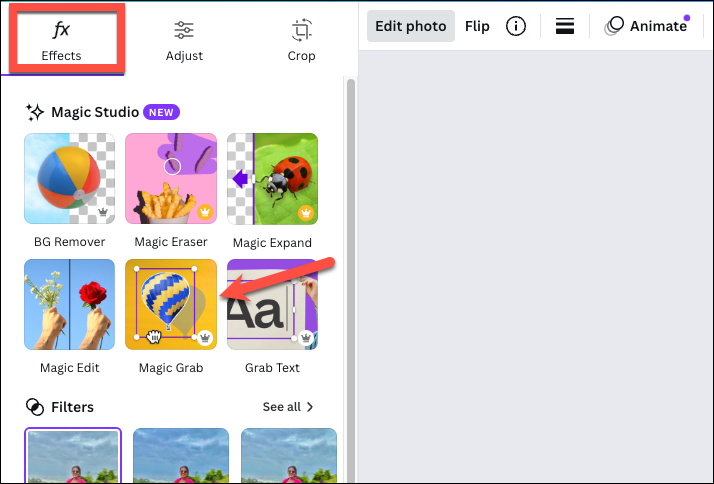This screenshot has width=714, height=484.
Task: Open the image info icon
Action: pos(515,26)
